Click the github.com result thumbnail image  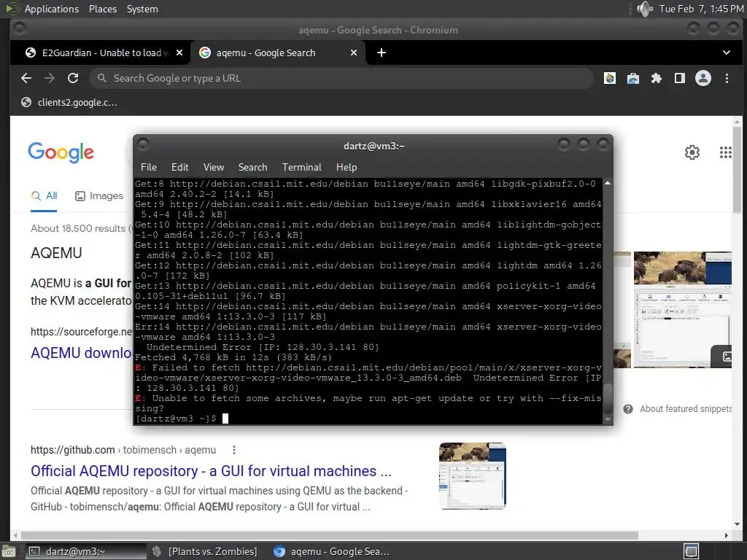click(x=473, y=475)
